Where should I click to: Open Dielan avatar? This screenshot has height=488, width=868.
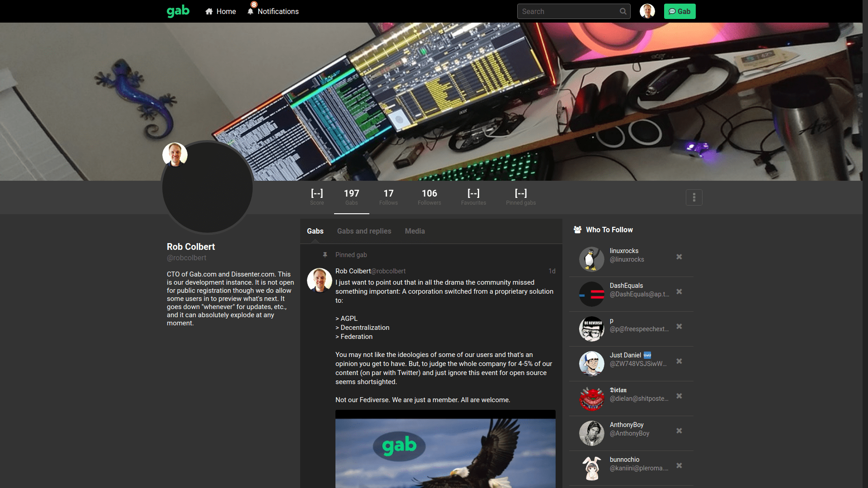592,398
